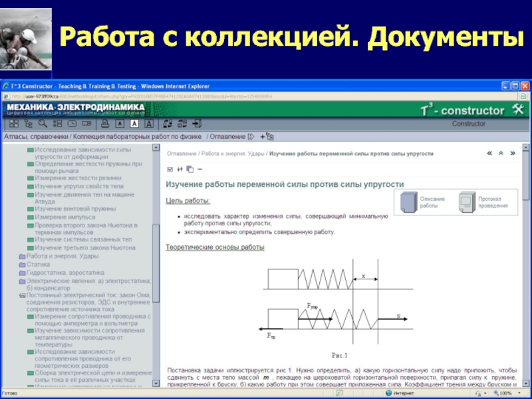Open Изучение системы связанных тел

pyautogui.click(x=82, y=239)
